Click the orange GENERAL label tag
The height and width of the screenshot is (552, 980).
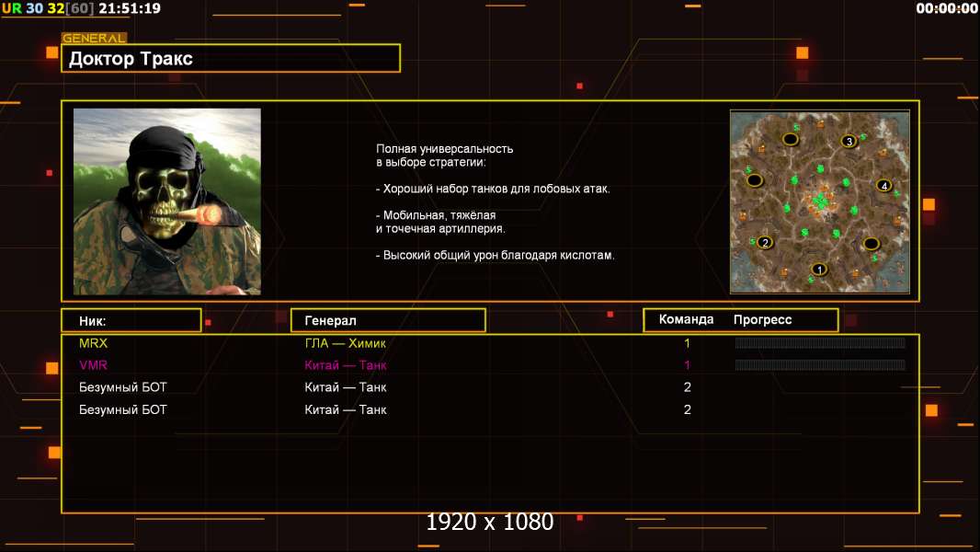point(94,38)
